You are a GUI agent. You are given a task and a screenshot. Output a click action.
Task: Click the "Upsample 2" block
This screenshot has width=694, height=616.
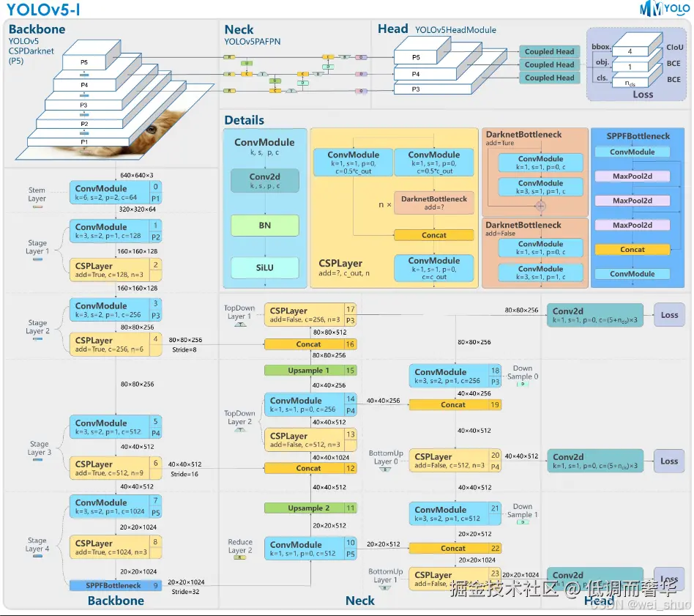coord(310,508)
